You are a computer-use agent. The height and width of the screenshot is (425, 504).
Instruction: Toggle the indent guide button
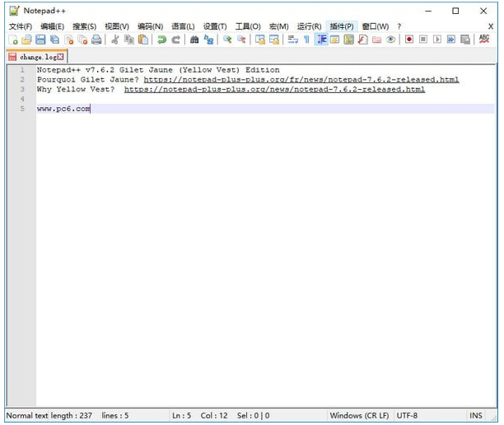pyautogui.click(x=321, y=40)
